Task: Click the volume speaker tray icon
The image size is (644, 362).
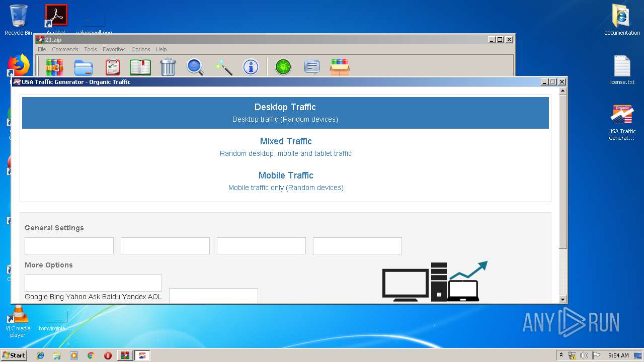Action: (584, 355)
